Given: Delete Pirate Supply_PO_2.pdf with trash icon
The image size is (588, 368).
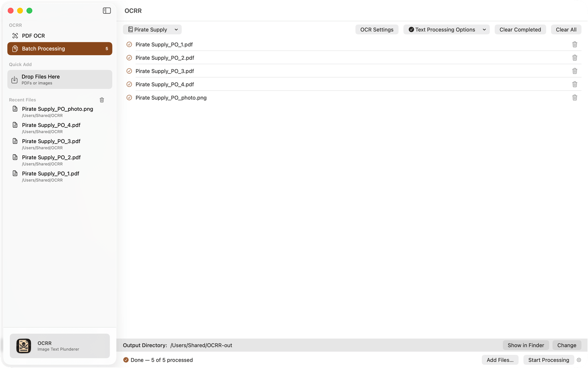Looking at the screenshot, I should (x=575, y=58).
